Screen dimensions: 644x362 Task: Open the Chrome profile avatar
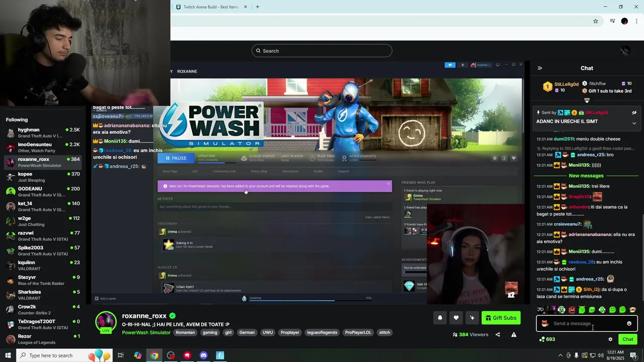pyautogui.click(x=624, y=21)
